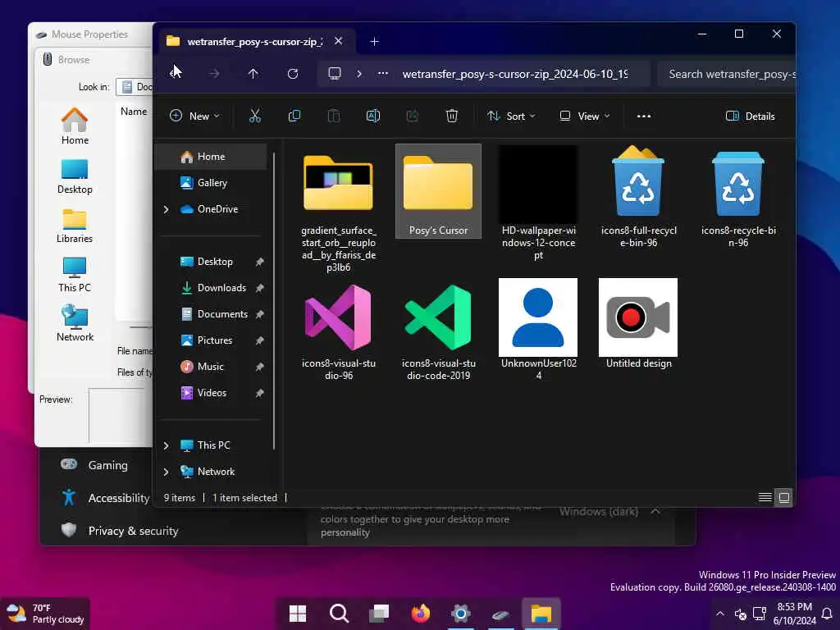Click the Cut scissors icon in toolbar
840x630 pixels.
coord(255,116)
